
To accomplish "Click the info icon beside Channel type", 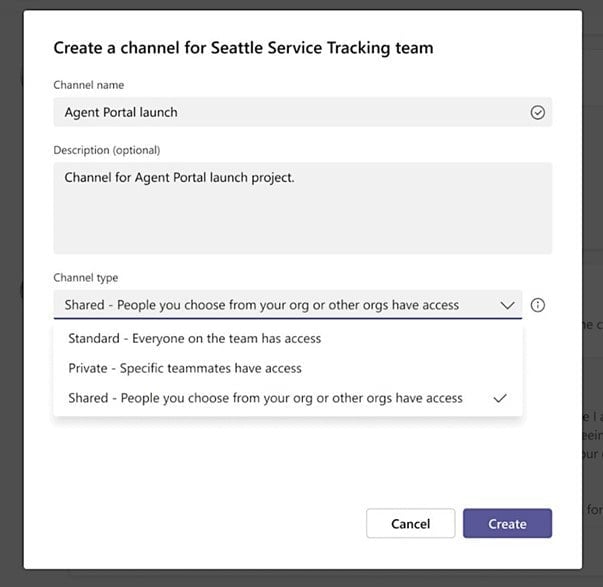I will [x=538, y=305].
